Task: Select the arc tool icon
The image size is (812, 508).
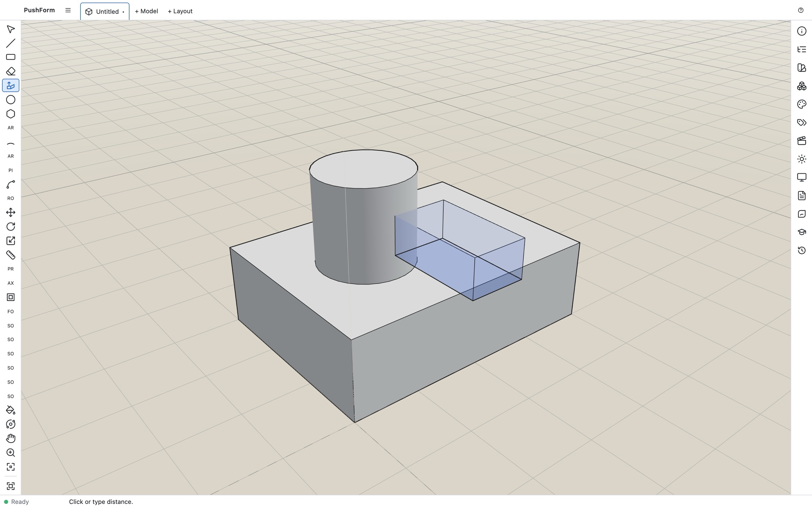Action: click(10, 144)
